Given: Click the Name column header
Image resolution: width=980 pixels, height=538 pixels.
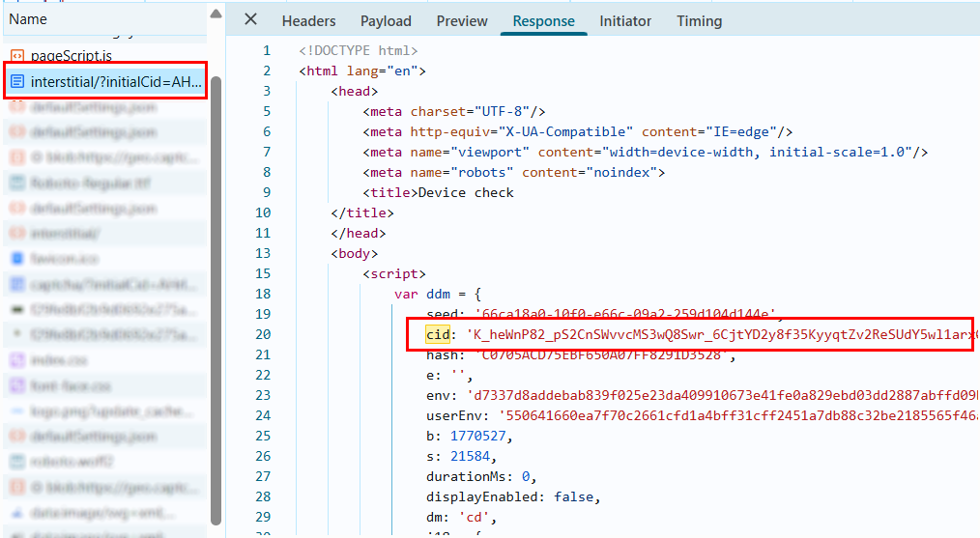Looking at the screenshot, I should [27, 19].
